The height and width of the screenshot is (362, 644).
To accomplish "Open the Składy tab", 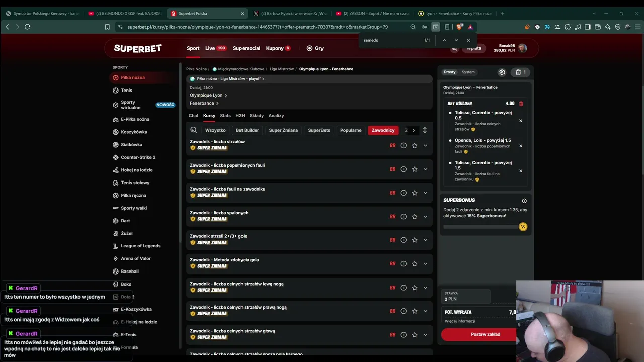I will tap(257, 116).
